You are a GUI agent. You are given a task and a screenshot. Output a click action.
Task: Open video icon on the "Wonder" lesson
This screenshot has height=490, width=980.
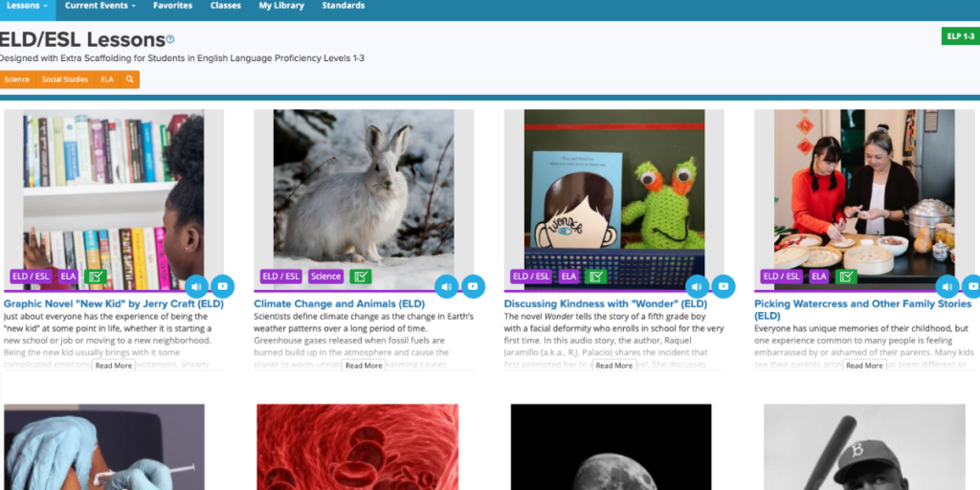tap(724, 287)
